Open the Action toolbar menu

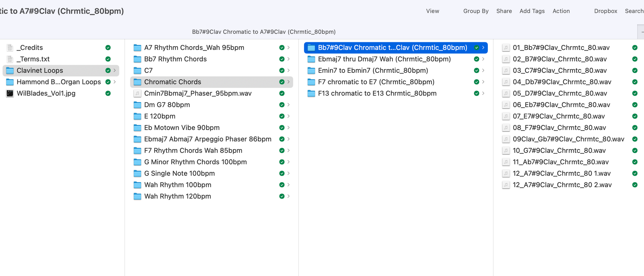tap(561, 11)
